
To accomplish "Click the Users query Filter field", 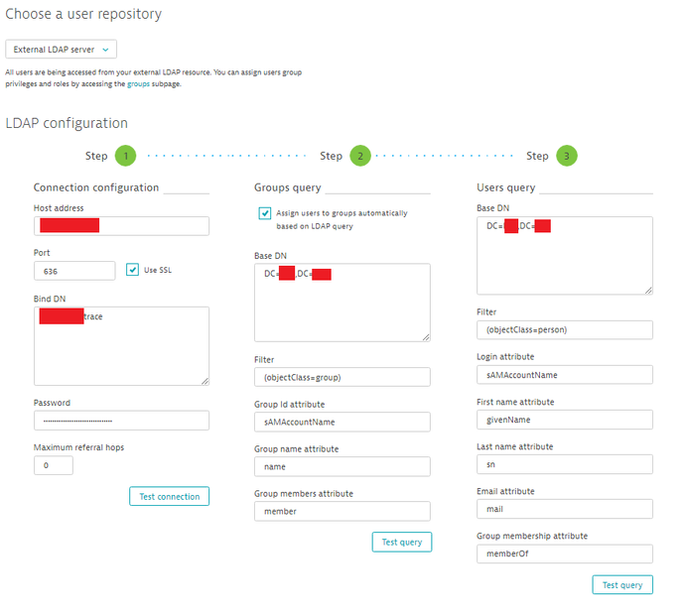I will coord(564,329).
